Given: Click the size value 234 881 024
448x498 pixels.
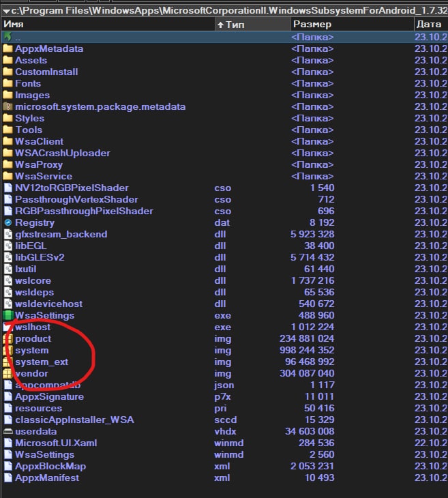Looking at the screenshot, I should [x=307, y=338].
